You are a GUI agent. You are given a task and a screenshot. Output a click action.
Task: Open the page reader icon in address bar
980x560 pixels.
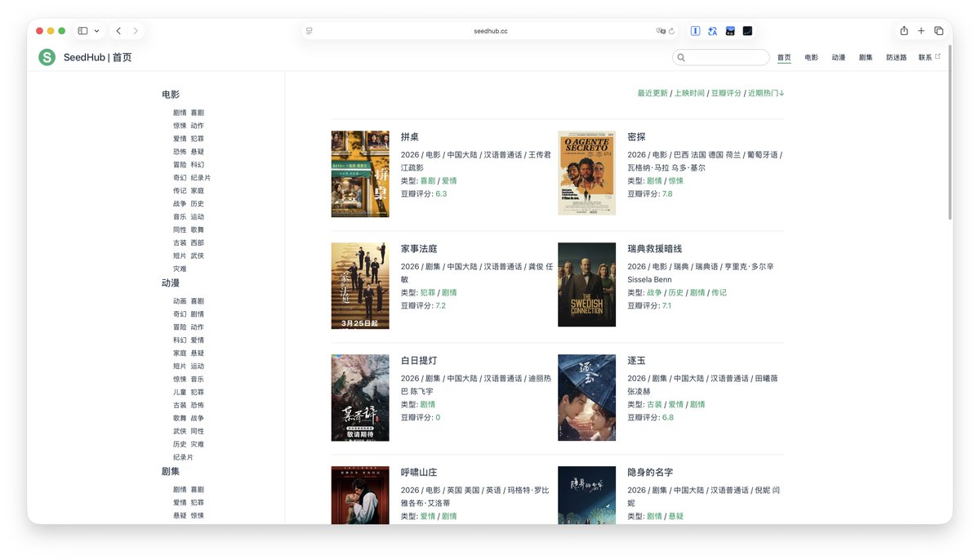(x=310, y=31)
